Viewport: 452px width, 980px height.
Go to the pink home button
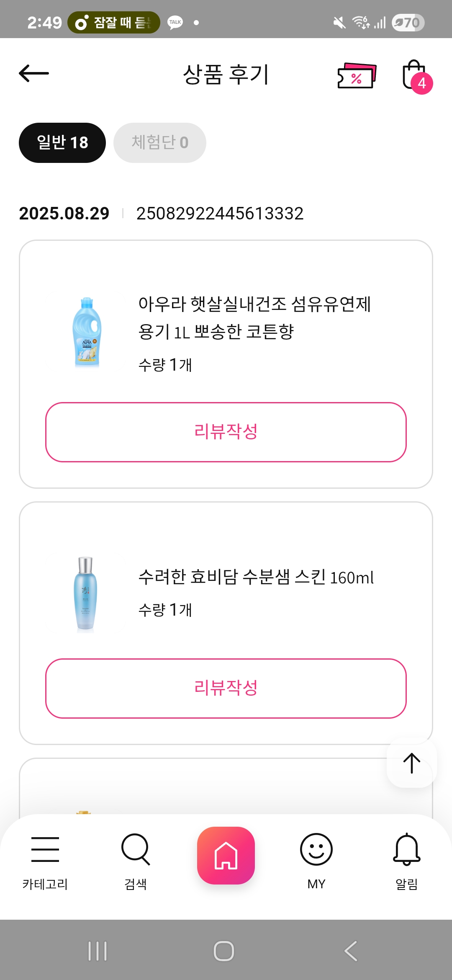click(226, 855)
